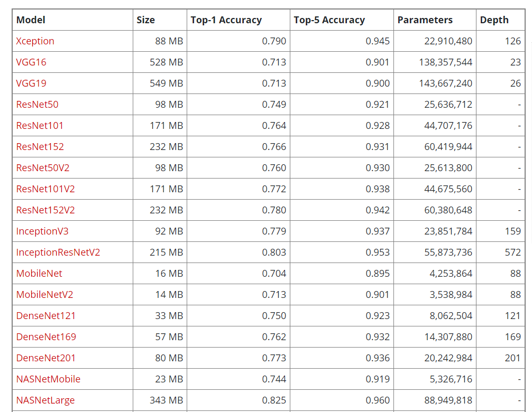Open the MobileNetV2 link
The width and height of the screenshot is (532, 412).
point(44,295)
